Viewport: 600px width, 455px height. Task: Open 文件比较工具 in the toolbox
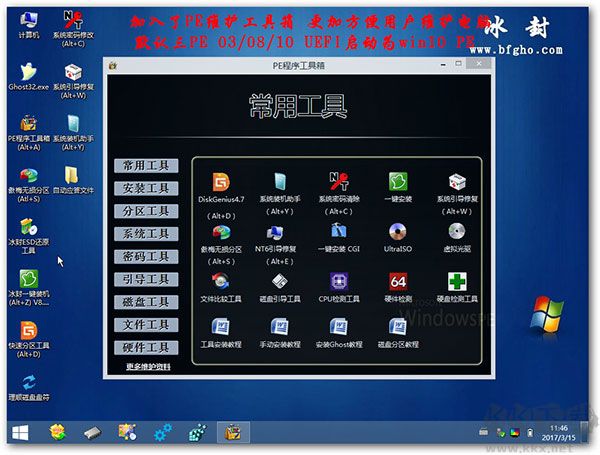(220, 282)
